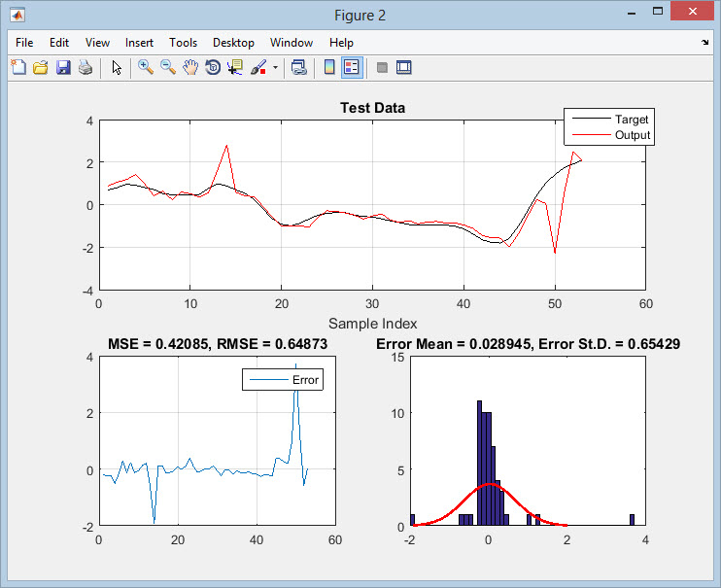721x588 pixels.
Task: Open the Insert menu
Action: click(x=139, y=43)
